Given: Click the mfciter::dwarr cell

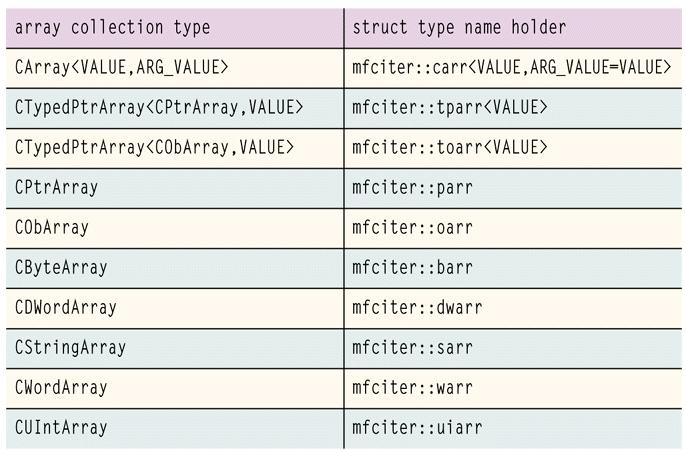Looking at the screenshot, I should pos(417,307).
